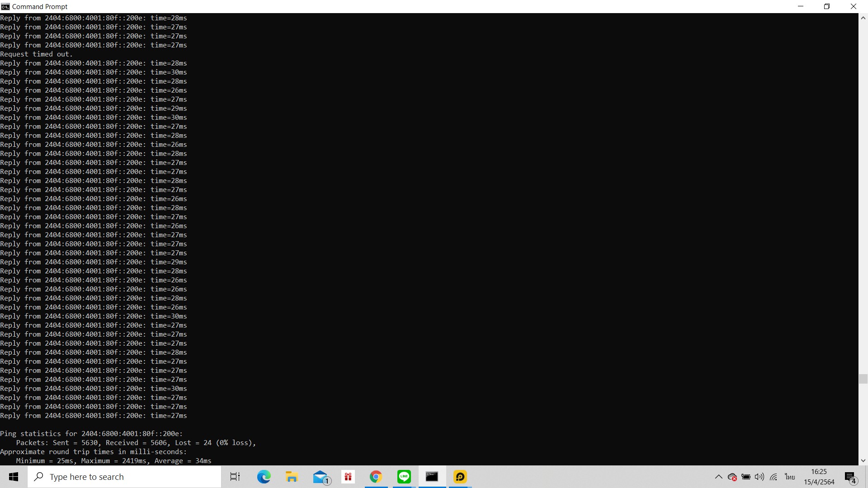
Task: Open the Wi-Fi network panel
Action: 774,477
